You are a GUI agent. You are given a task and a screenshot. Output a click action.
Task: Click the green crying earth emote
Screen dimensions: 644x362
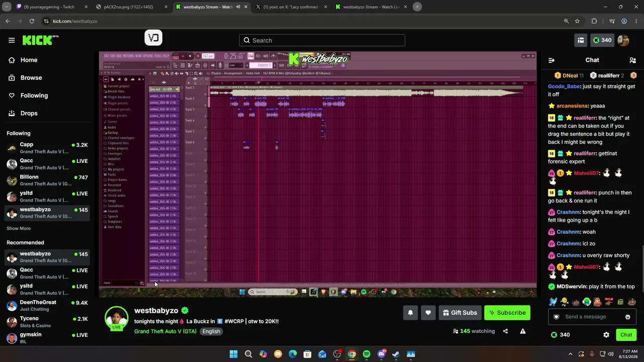[x=587, y=302]
